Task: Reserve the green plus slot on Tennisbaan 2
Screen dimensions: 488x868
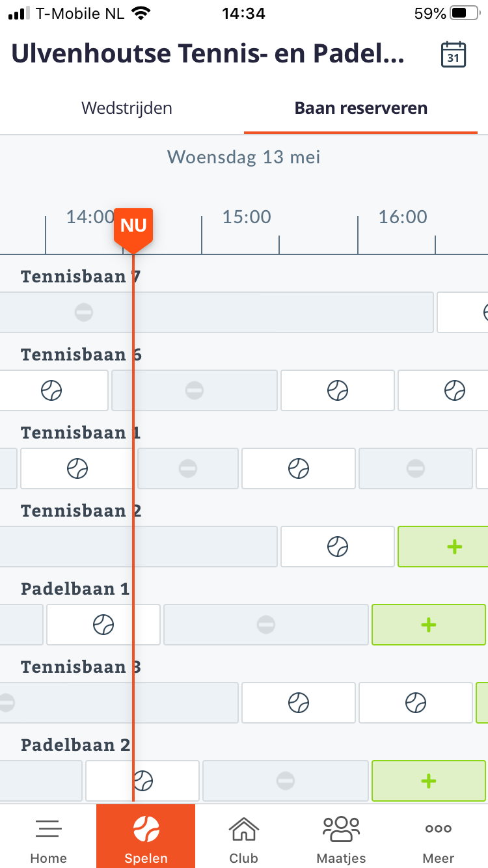Action: pos(442,547)
